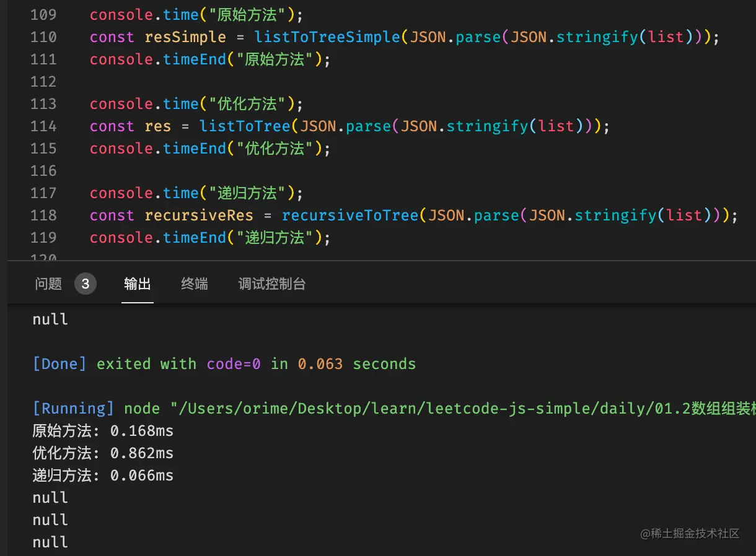This screenshot has width=756, height=556.
Task: Click console.time("优化方法") on line 113
Action: 197,104
